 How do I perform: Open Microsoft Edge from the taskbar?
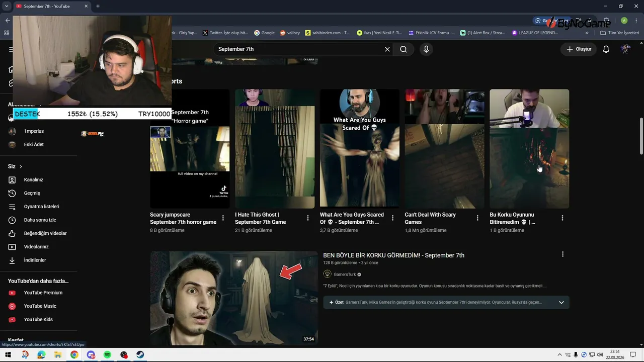click(41, 355)
